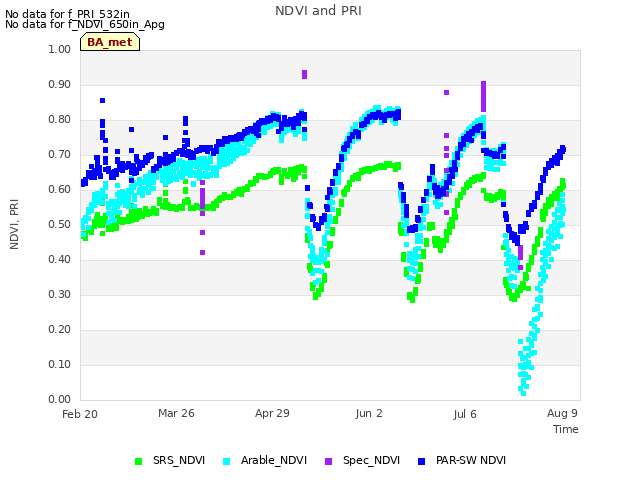Click the 0.80 y-axis value
This screenshot has width=640, height=480.
tap(60, 120)
